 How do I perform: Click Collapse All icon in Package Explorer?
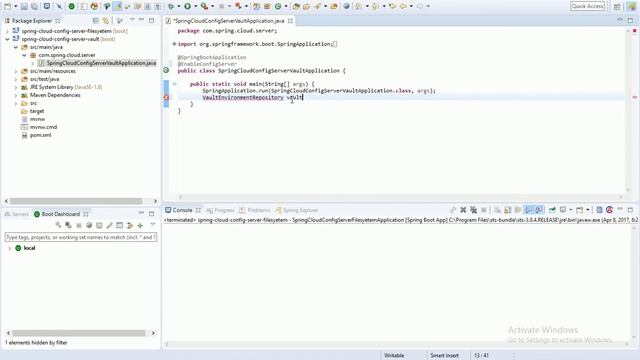click(95, 20)
